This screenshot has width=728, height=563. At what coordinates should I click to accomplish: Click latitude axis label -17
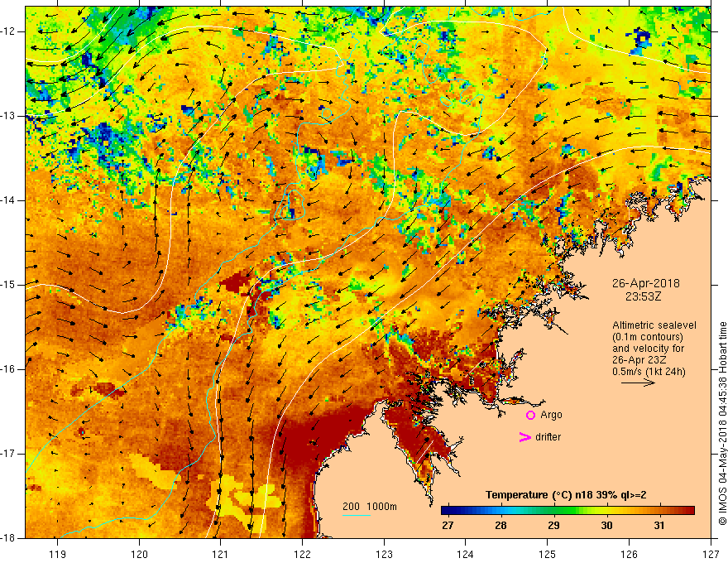click(x=8, y=454)
